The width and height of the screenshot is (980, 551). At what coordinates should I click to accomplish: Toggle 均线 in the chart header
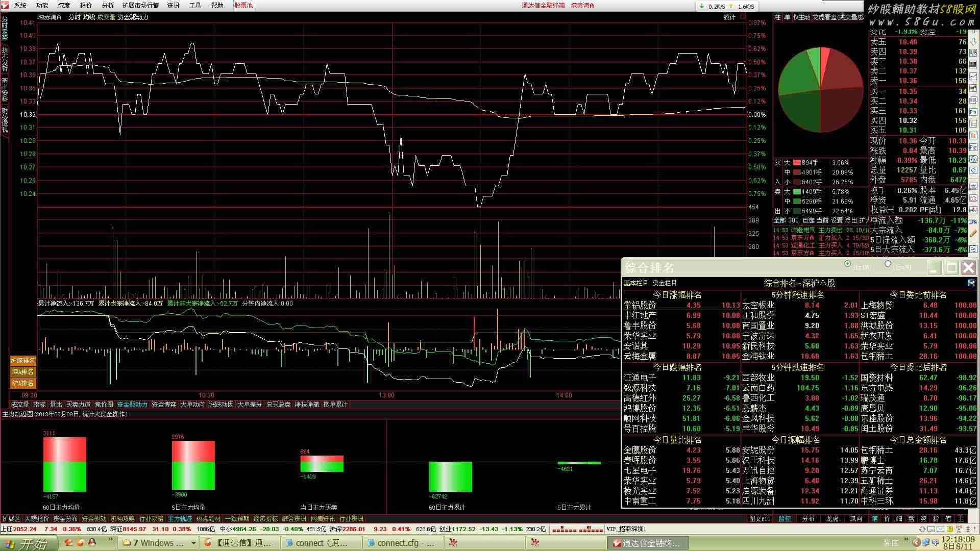click(x=89, y=17)
